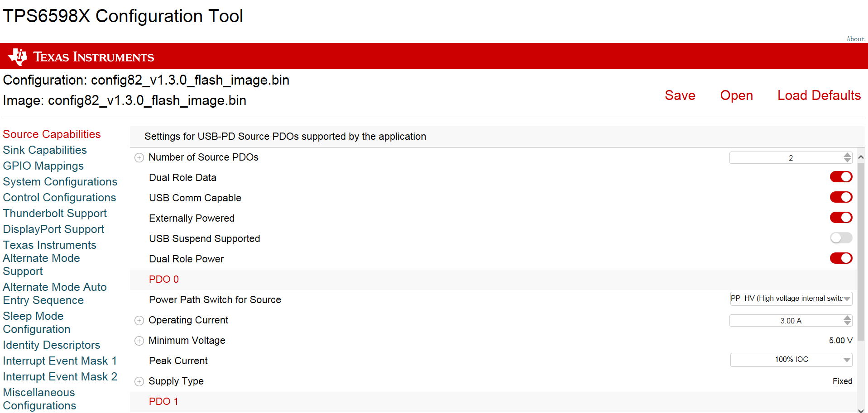Expand the Minimum Voltage plus icon
Image resolution: width=868 pixels, height=413 pixels.
coord(139,341)
